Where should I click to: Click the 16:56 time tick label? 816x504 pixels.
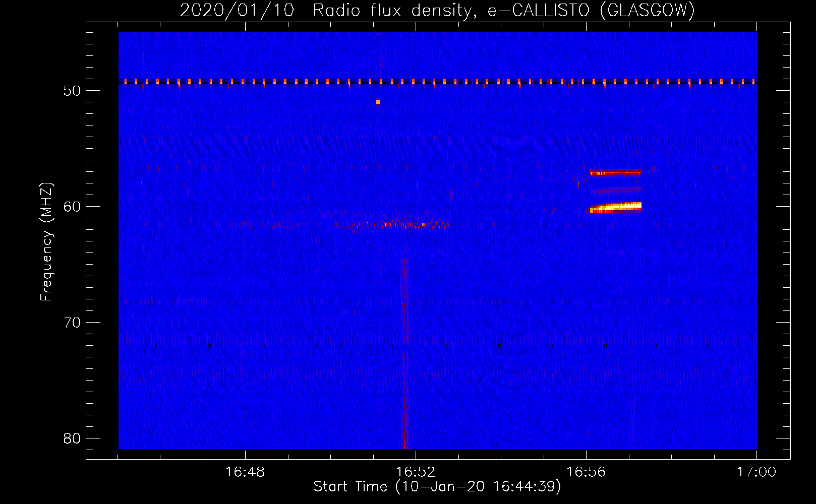586,472
